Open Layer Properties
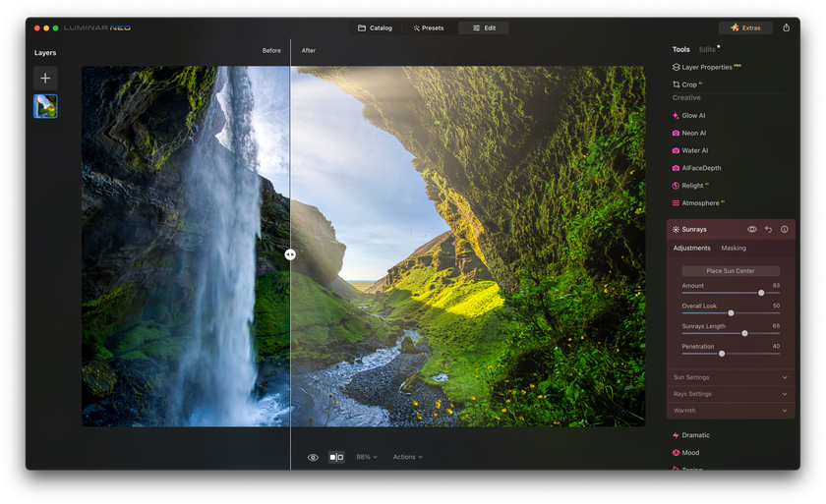 pyautogui.click(x=706, y=67)
